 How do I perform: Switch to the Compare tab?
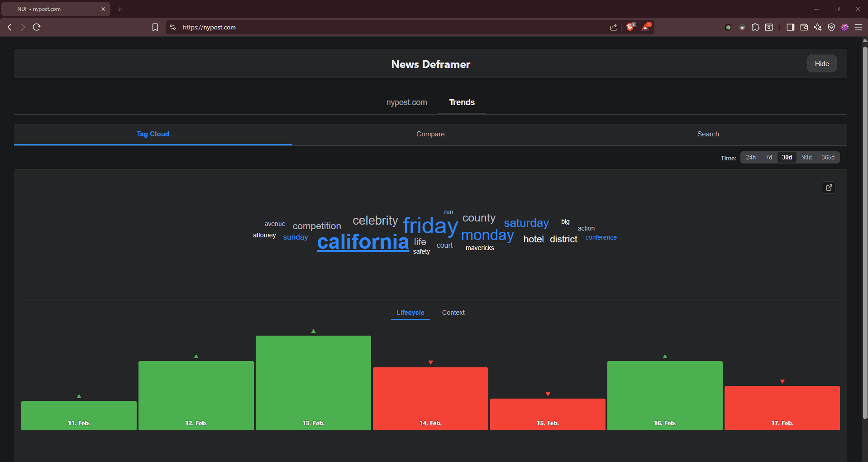coord(430,134)
